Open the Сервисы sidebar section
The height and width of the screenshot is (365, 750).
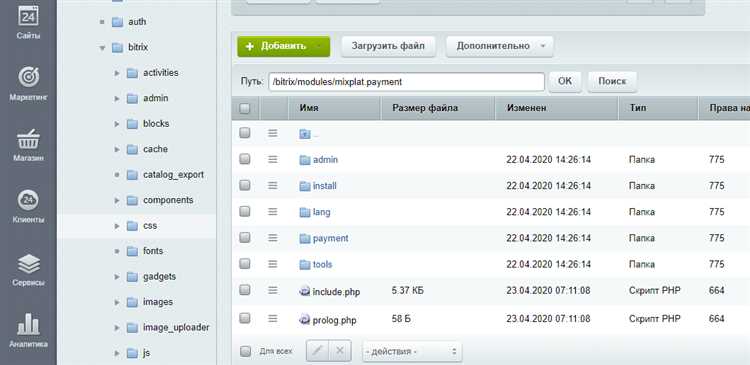(28, 270)
